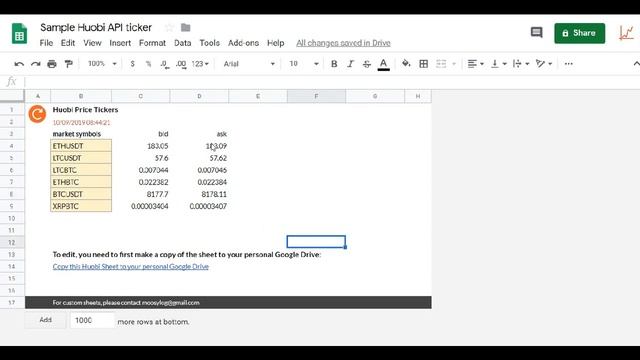
Task: Click All changes saved in Drive link
Action: 343,43
